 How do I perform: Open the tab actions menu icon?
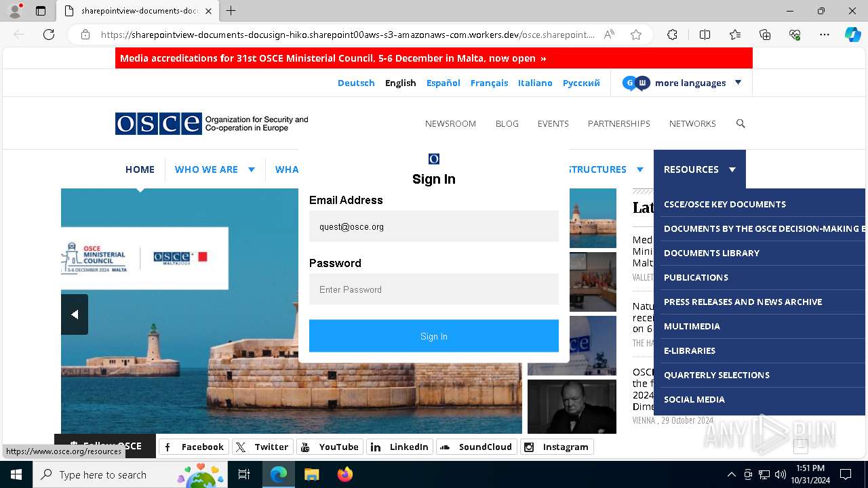tap(40, 11)
